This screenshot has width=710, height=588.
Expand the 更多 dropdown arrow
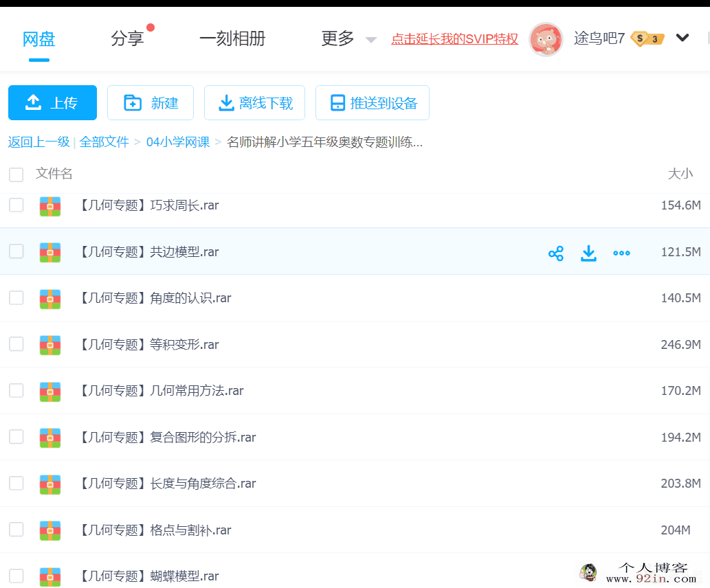pos(371,40)
